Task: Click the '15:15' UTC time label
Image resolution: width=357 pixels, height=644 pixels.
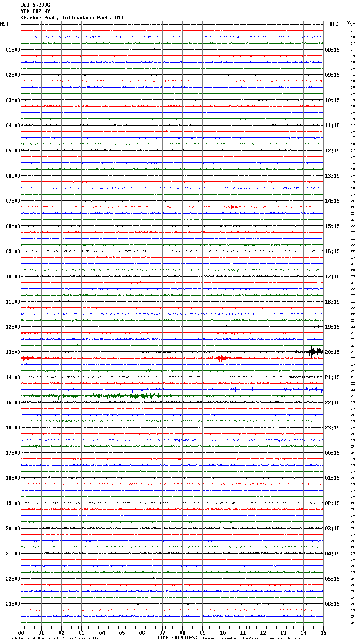Action: pyautogui.click(x=332, y=226)
